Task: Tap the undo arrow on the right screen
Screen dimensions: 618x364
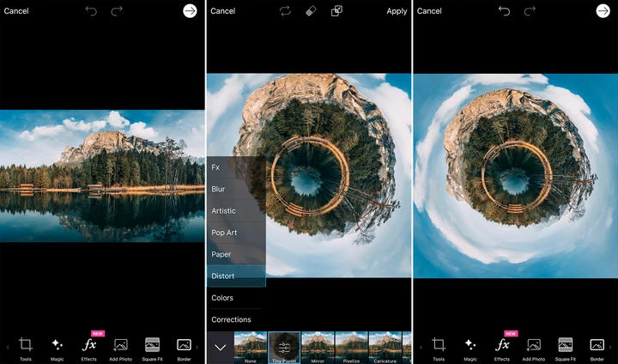Action: (504, 11)
